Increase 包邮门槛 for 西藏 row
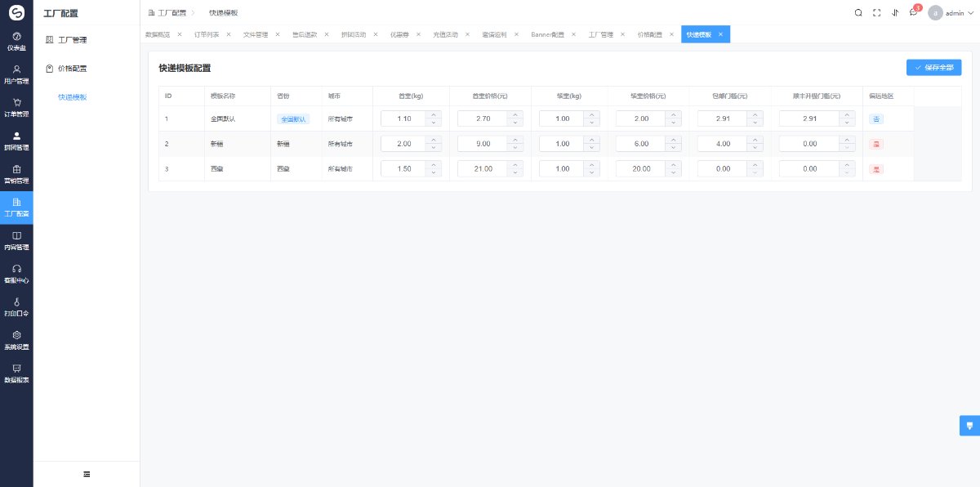 pos(754,165)
